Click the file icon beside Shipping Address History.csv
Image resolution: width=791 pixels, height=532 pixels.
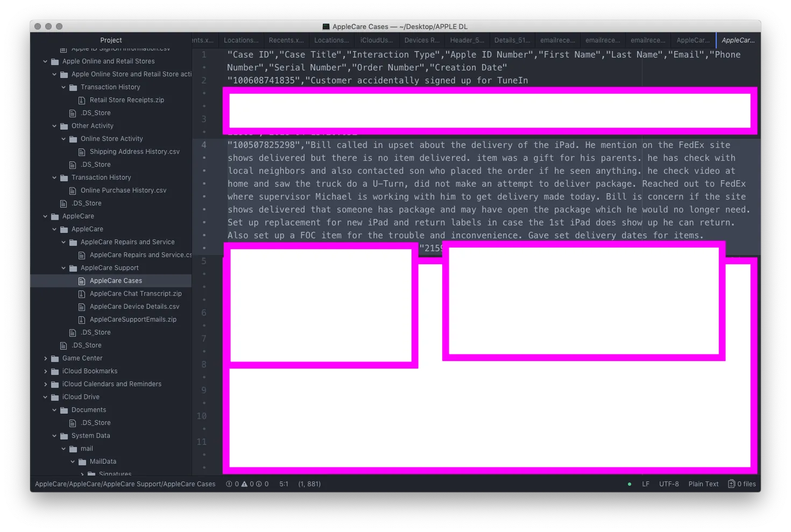82,152
